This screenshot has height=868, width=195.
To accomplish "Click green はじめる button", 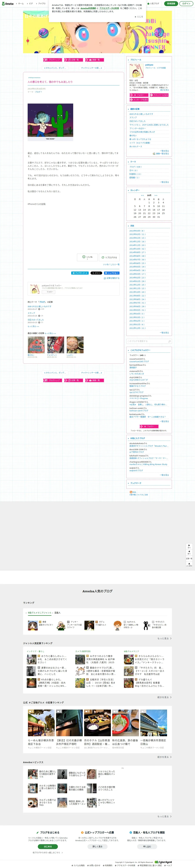I will (x=48, y=846).
